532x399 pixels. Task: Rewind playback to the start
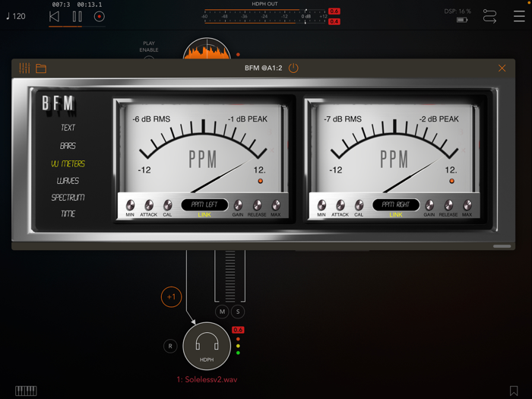[x=54, y=16]
